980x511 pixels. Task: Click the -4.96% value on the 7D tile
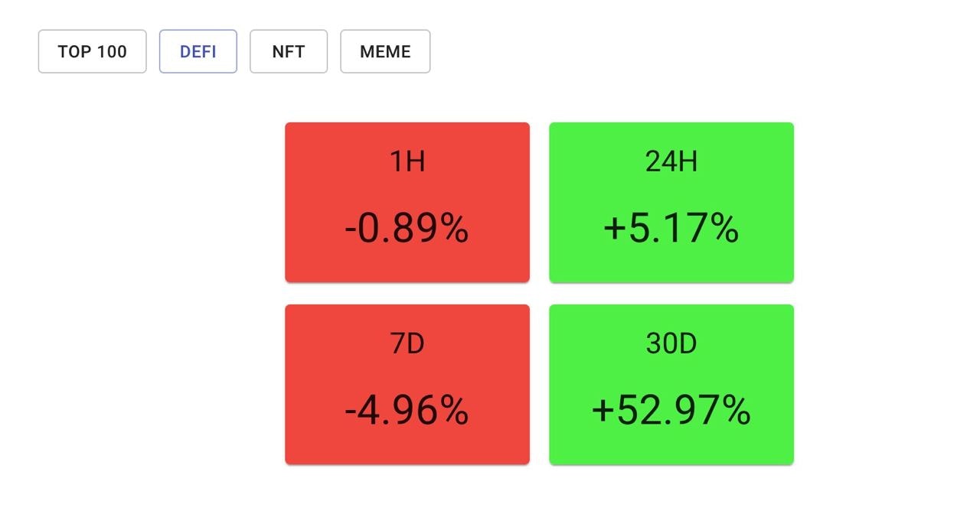point(407,412)
